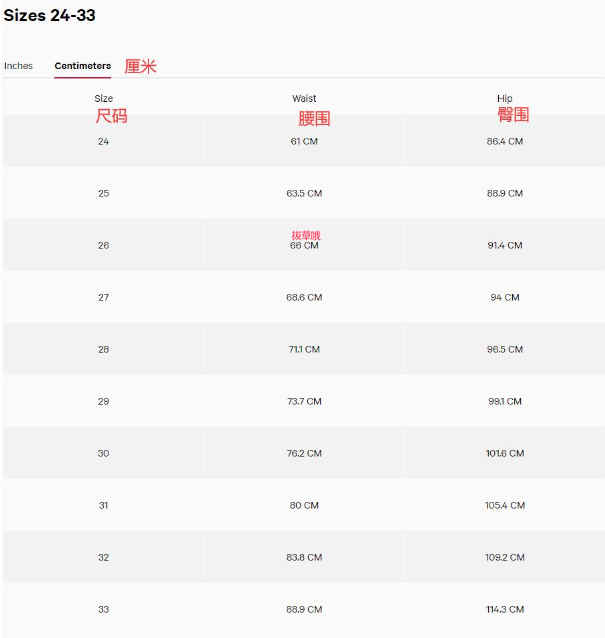Switch to the Inches tab

18,66
